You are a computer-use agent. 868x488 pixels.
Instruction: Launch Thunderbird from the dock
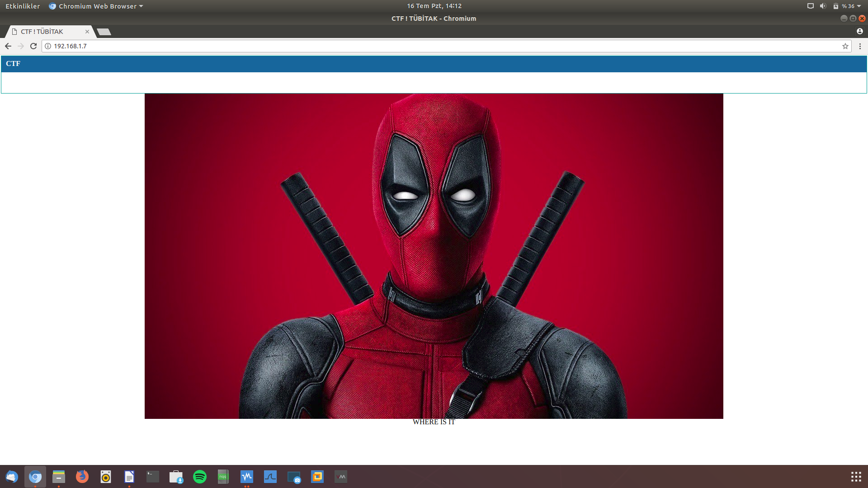[12, 477]
